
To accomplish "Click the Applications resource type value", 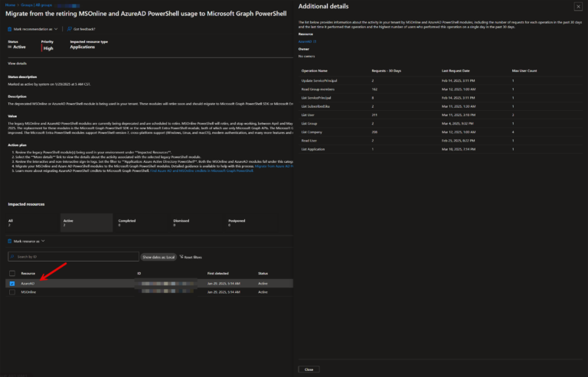I will click(83, 47).
